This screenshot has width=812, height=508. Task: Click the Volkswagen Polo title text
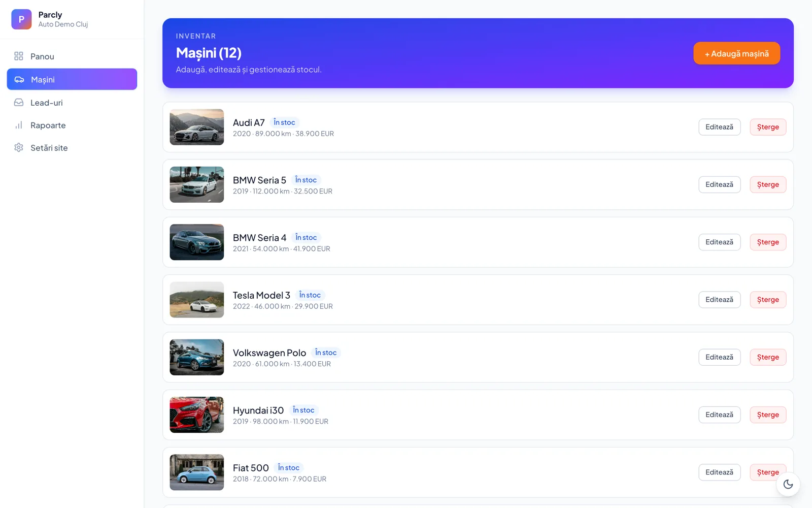click(x=269, y=353)
